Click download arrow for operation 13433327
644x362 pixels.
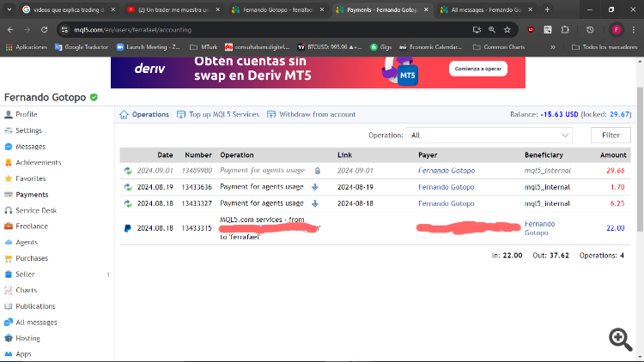point(315,203)
